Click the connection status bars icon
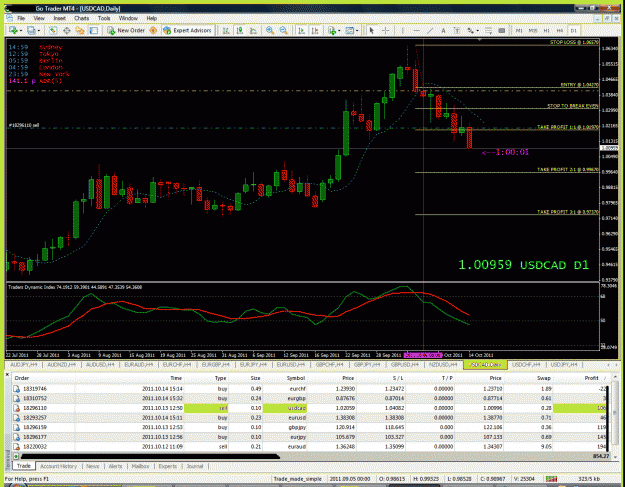Screen dimensions: 625x487 click(x=551, y=479)
